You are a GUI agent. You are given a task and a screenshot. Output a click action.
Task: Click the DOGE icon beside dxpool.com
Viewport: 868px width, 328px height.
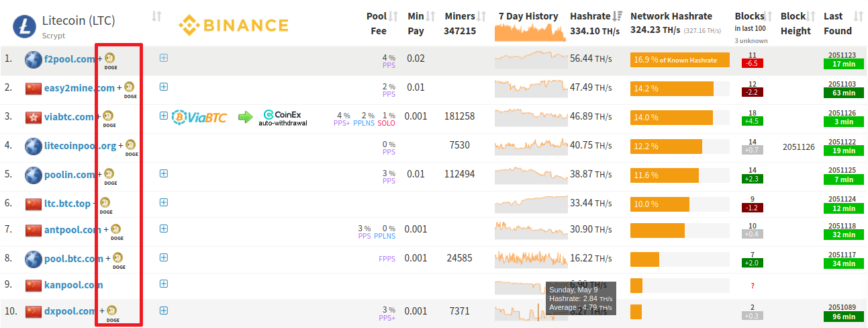coord(112,311)
